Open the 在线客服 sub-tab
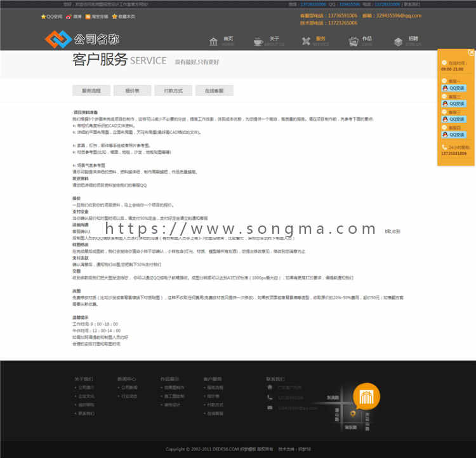 (x=215, y=91)
